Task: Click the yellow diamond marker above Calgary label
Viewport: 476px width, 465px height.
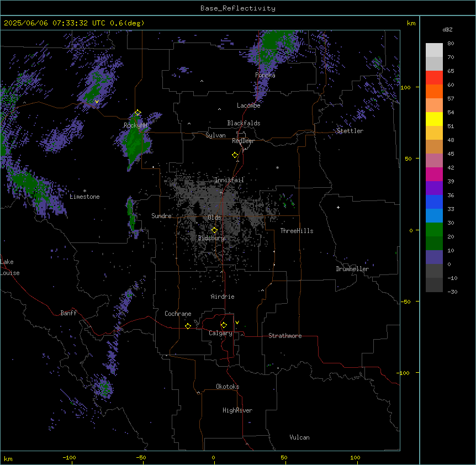Action: coord(224,325)
